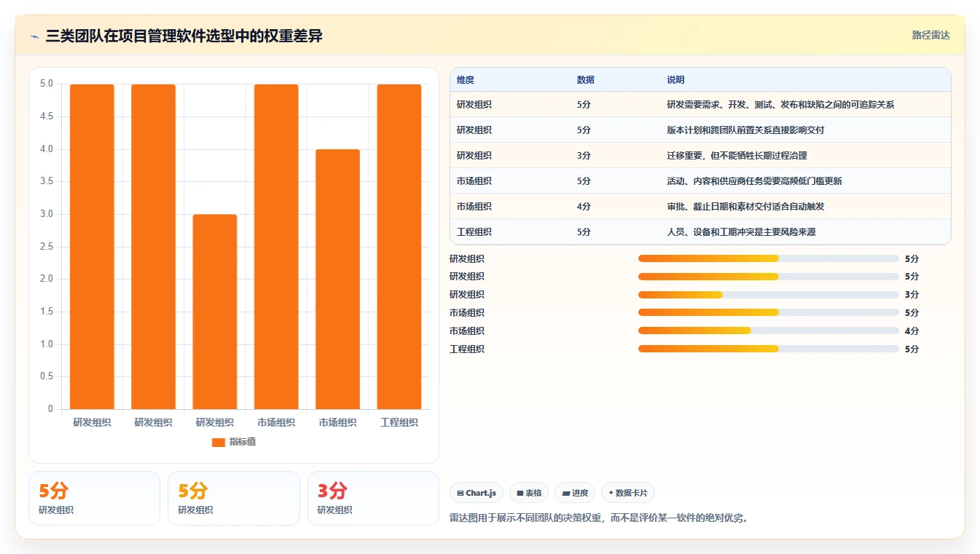Viewport: 980px width, 554px height.
Task: Open the 3分 研发组织 data card
Action: click(373, 498)
